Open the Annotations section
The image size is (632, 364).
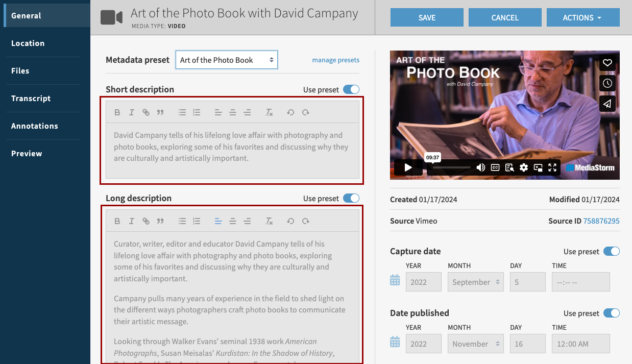[34, 126]
